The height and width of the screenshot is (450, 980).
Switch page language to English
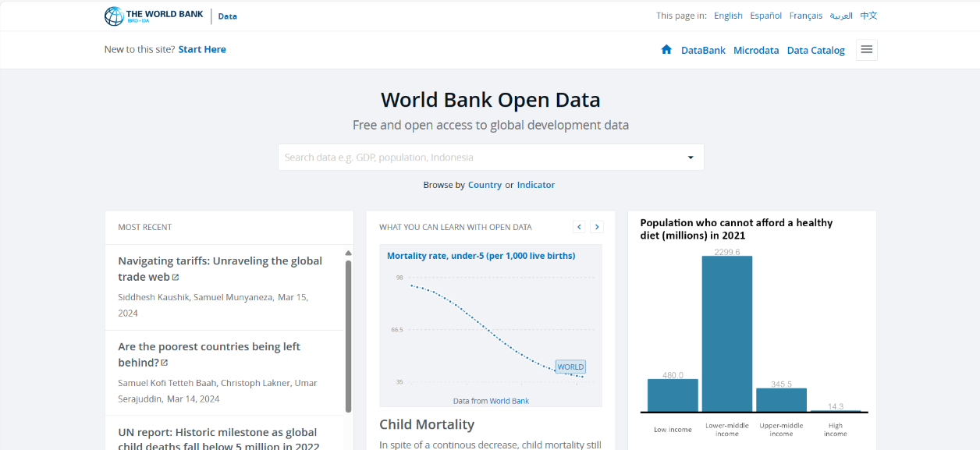coord(728,16)
